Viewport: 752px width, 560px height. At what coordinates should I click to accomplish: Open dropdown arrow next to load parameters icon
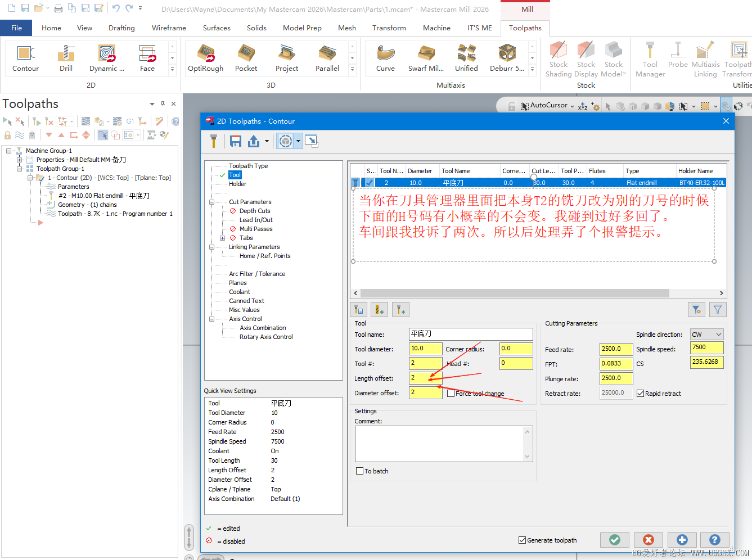click(x=267, y=141)
